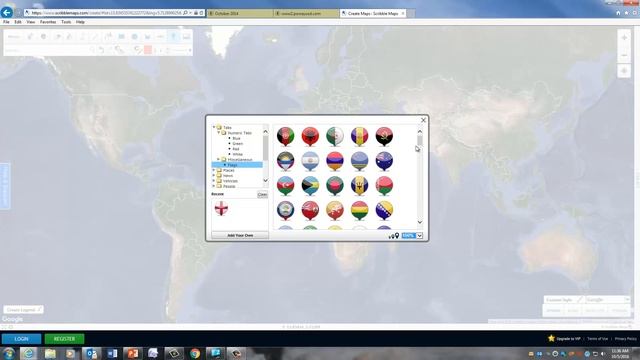Select the Bolivia flag marker
640x360 pixels.
[359, 210]
